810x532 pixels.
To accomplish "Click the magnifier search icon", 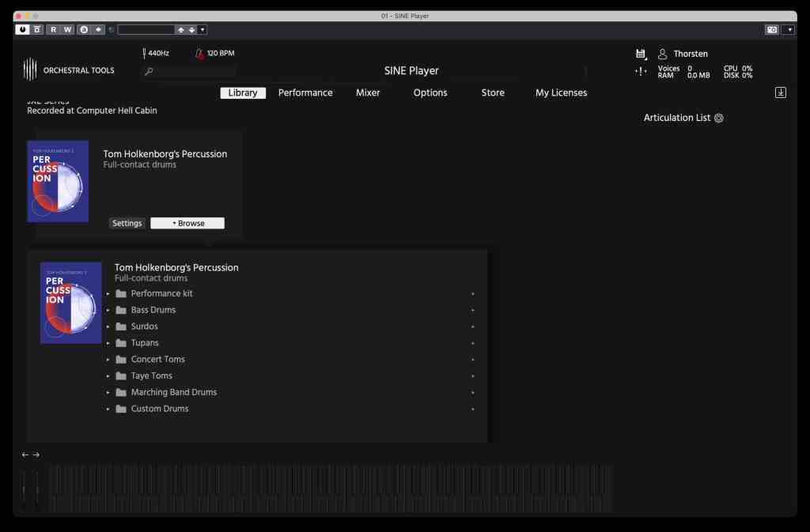I will [149, 71].
